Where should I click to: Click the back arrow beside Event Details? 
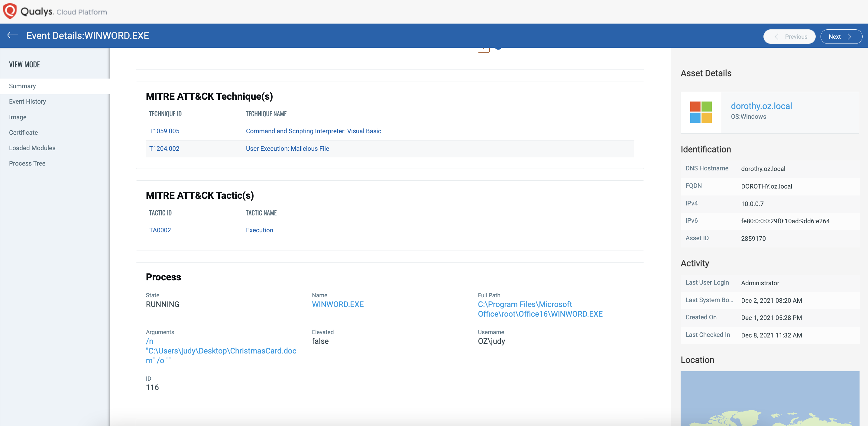(12, 35)
